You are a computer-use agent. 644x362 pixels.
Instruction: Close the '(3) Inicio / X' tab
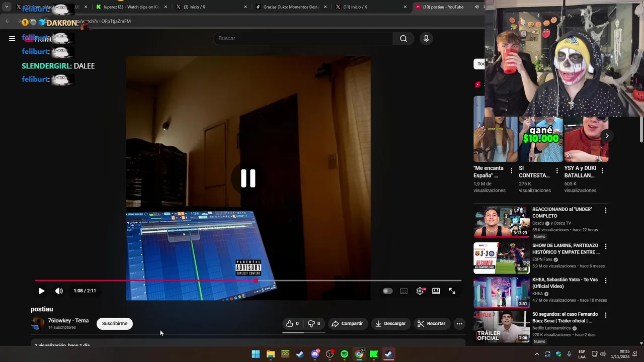pos(246,7)
